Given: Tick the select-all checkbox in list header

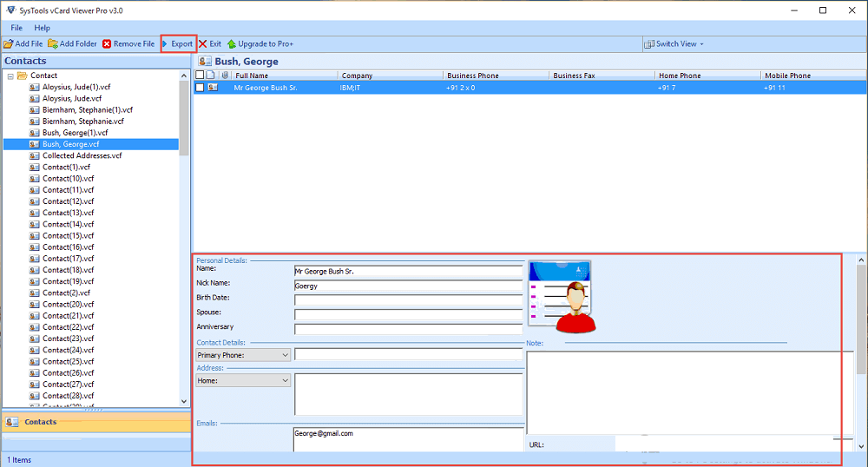Looking at the screenshot, I should [200, 75].
